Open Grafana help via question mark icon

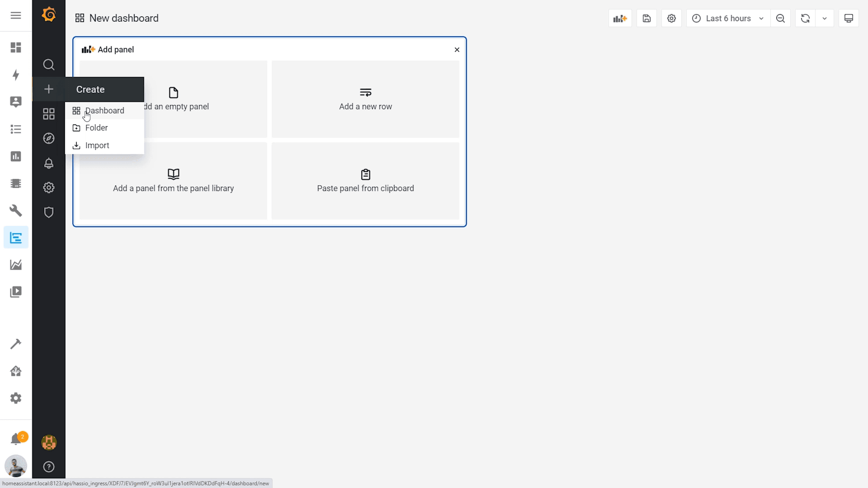(48, 466)
